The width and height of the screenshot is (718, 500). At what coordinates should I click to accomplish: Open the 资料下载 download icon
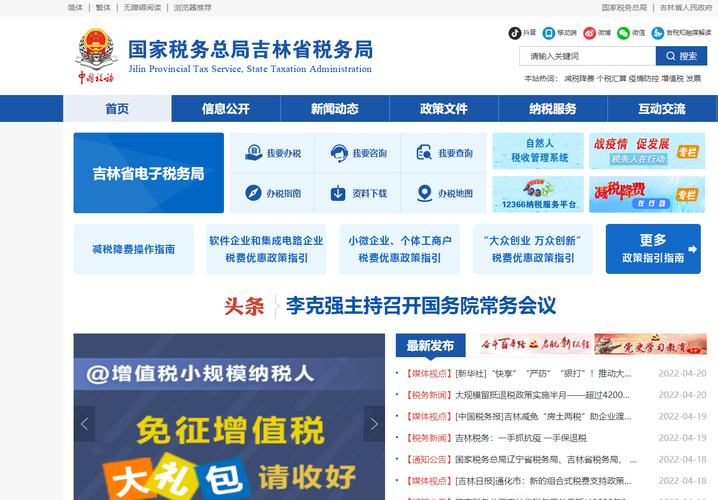click(338, 193)
